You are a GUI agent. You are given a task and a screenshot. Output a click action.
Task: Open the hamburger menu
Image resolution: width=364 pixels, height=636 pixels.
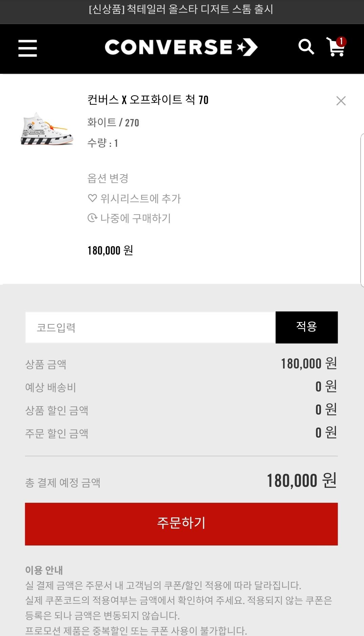coord(27,48)
